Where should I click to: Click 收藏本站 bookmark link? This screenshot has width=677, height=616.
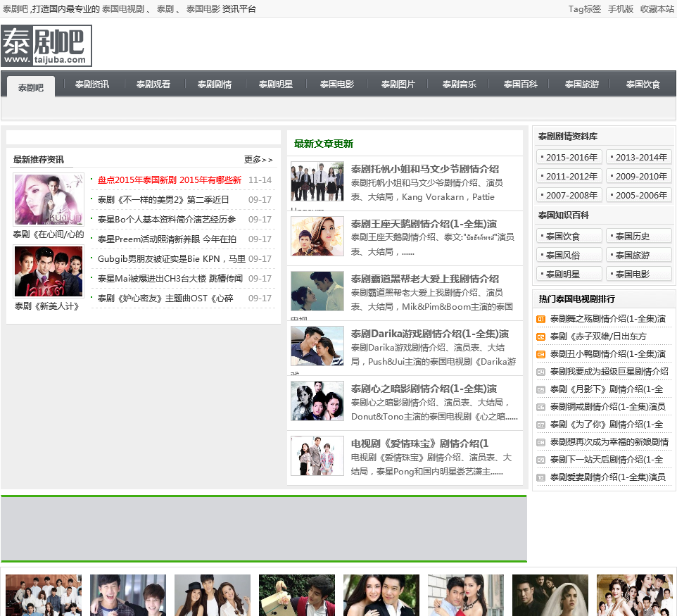point(657,8)
